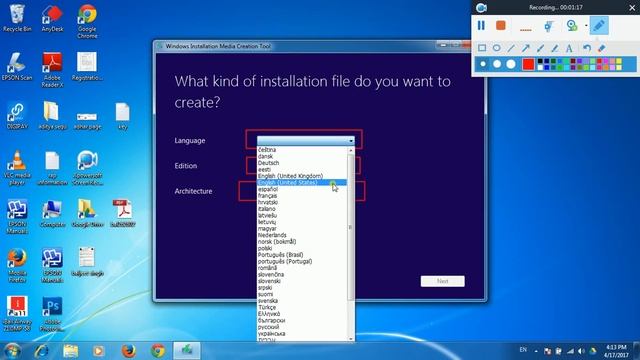
Task: Pause the screen recording
Action: coord(481,25)
